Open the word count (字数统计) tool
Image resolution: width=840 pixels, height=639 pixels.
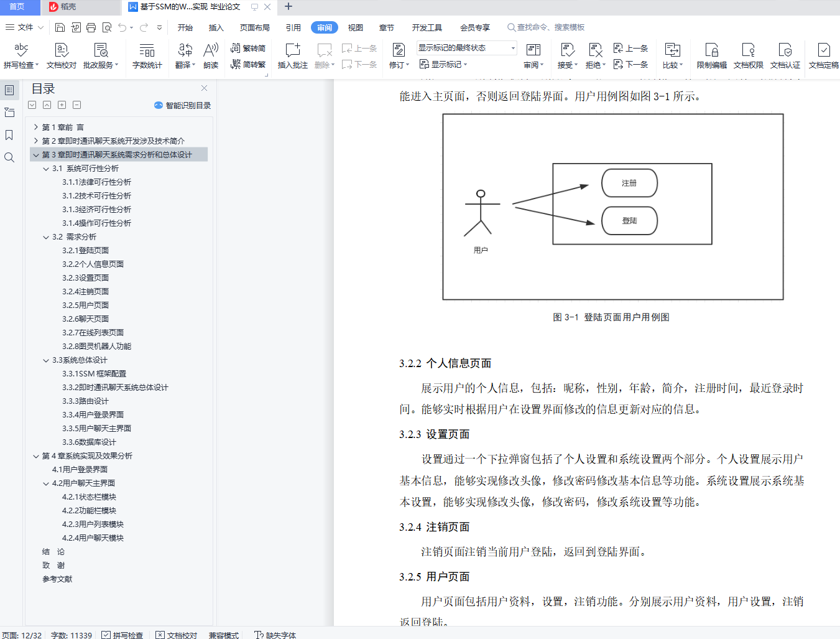tap(147, 55)
